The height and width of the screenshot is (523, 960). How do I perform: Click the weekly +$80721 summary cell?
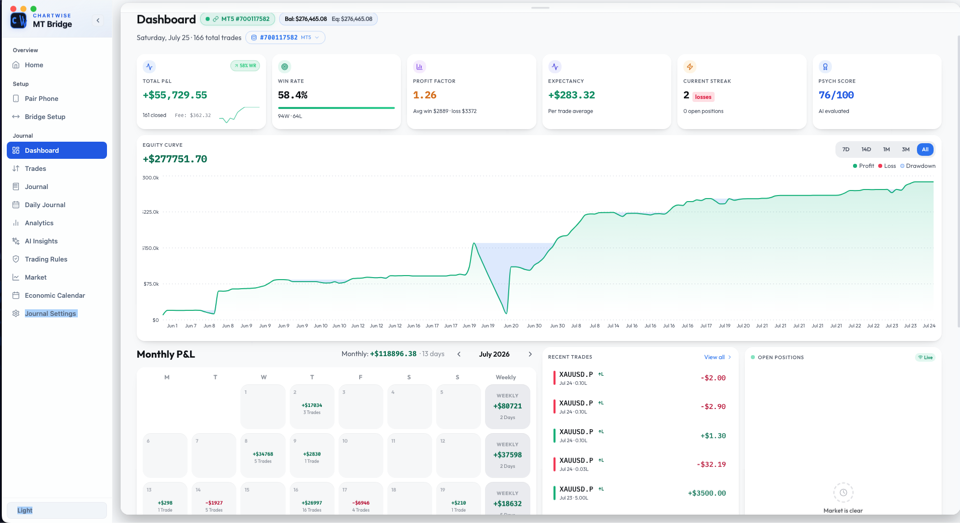(508, 407)
